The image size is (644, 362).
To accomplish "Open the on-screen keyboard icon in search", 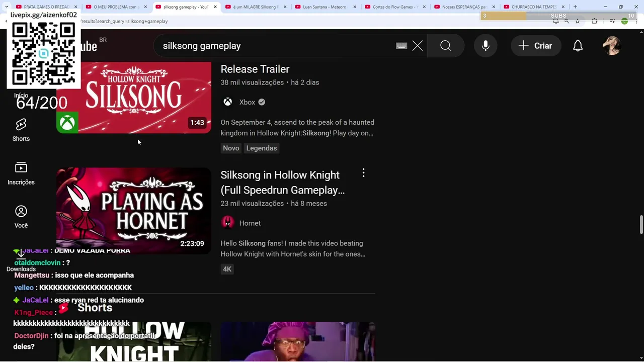I will tap(401, 46).
